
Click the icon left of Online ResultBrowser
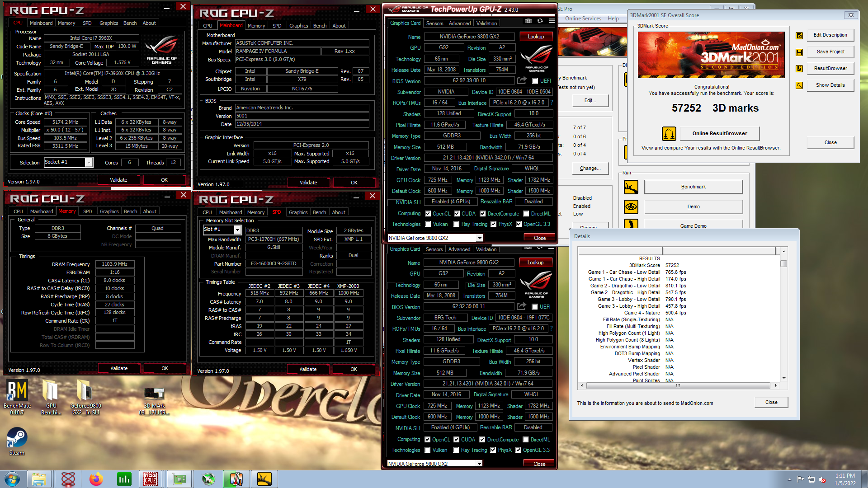pos(669,134)
